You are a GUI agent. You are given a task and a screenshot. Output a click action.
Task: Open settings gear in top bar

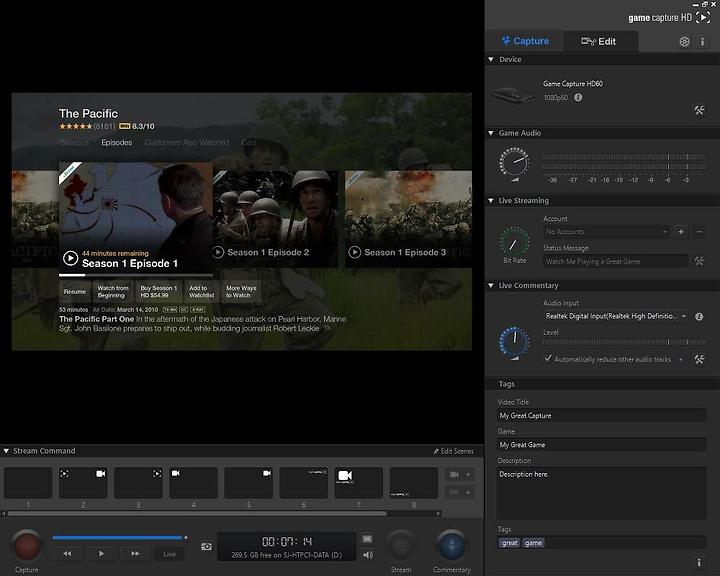(x=684, y=42)
